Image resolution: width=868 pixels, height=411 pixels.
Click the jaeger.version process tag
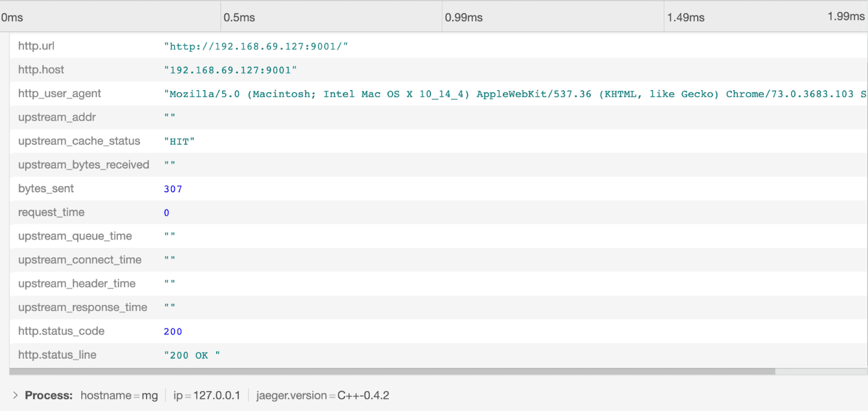click(323, 396)
